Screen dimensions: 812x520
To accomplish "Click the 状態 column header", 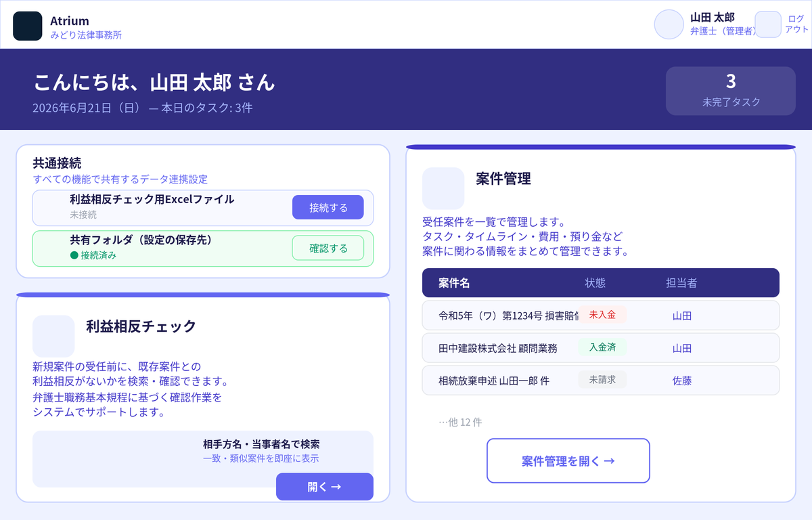I will pos(595,283).
